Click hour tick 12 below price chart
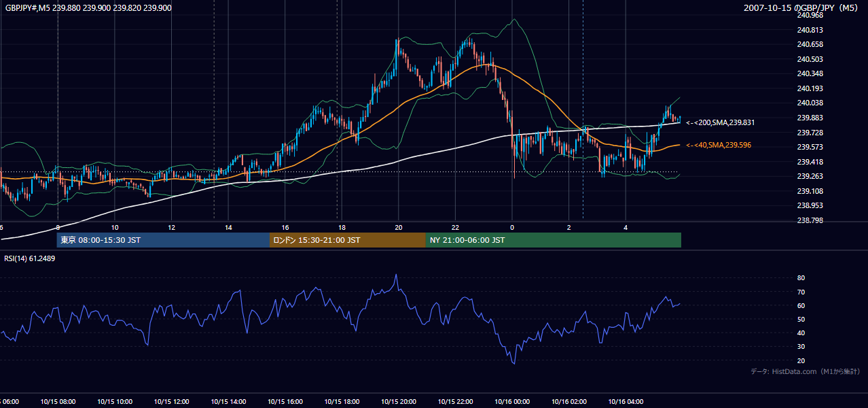 point(171,228)
